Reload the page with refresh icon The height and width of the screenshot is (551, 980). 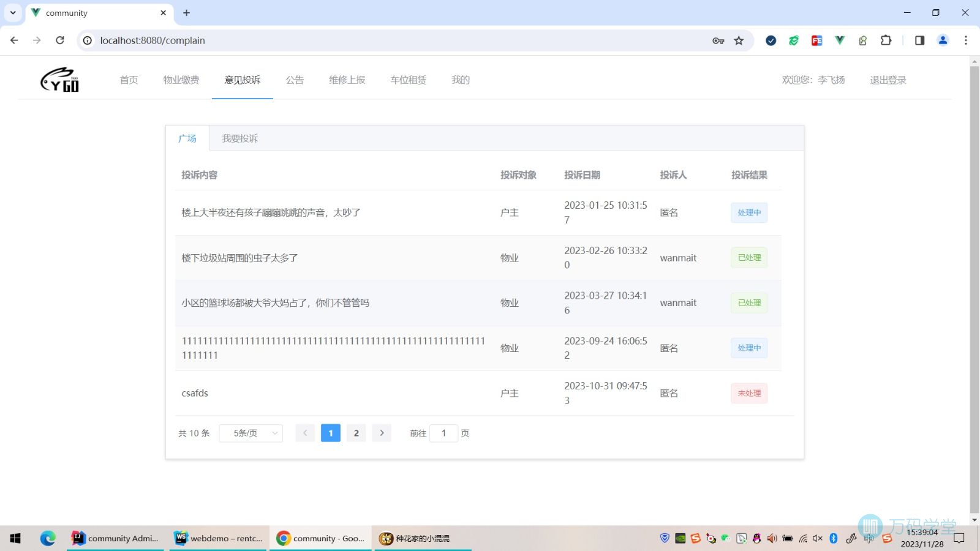[60, 40]
